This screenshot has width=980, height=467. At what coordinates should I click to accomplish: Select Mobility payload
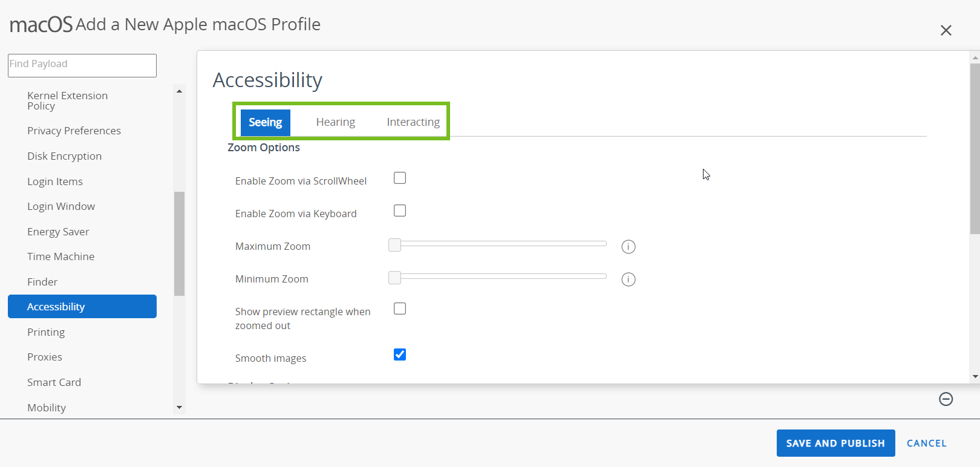tap(47, 408)
